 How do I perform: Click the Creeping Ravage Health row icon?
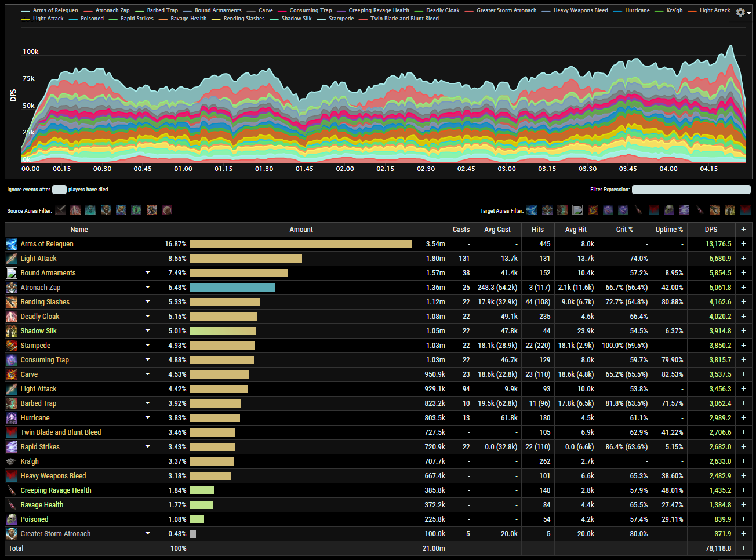coord(12,490)
